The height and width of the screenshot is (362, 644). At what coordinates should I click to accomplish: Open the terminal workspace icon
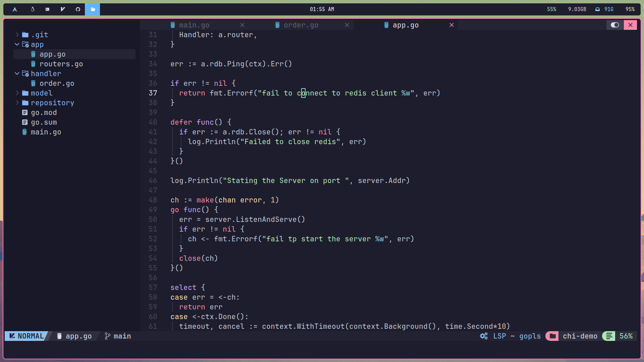(x=47, y=9)
